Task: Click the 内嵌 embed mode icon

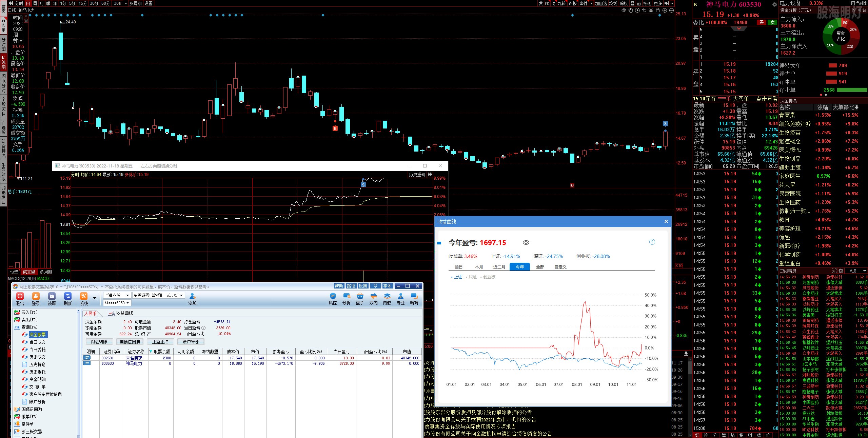Action: [x=387, y=299]
